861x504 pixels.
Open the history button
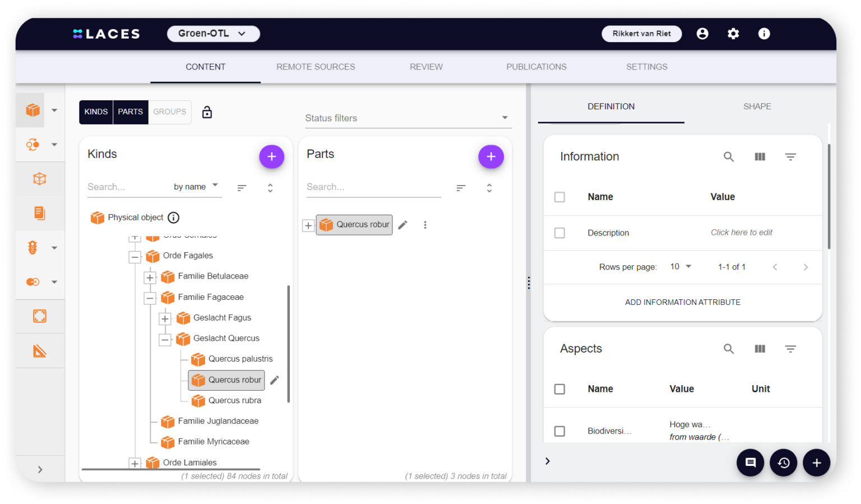(783, 463)
